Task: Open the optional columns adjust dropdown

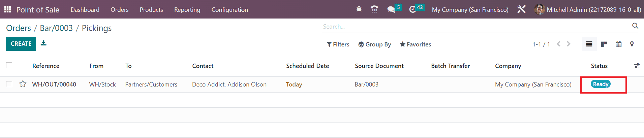Action: click(x=637, y=66)
